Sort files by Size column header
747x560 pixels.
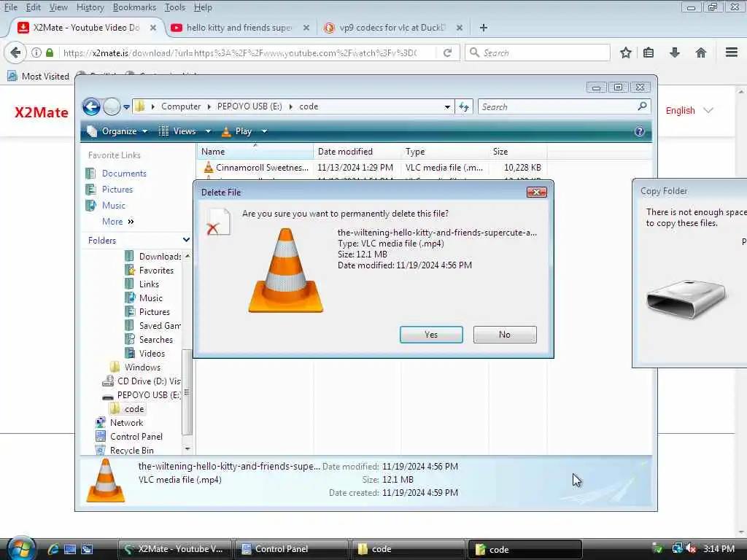tap(517, 152)
